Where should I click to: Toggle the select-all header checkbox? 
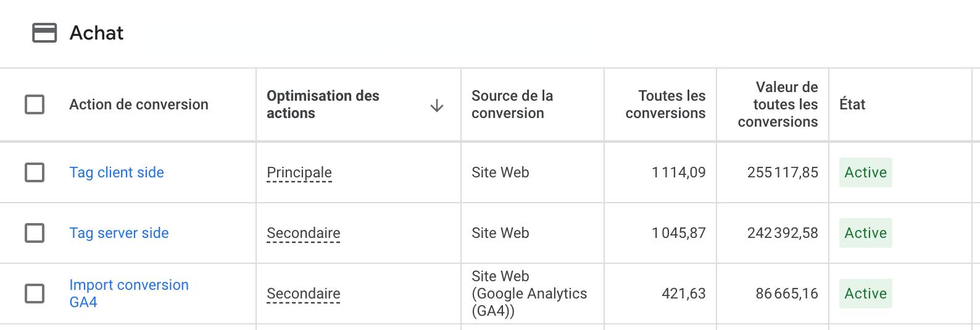(x=35, y=104)
